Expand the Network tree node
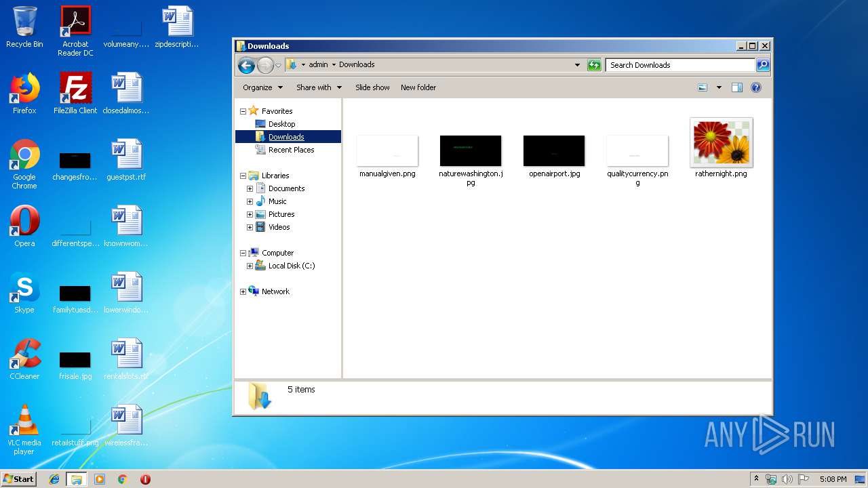This screenshot has height=488, width=868. coord(243,291)
